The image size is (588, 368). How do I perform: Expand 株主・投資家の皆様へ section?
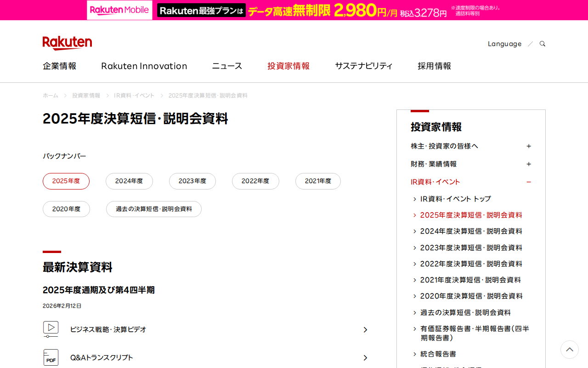coord(528,146)
